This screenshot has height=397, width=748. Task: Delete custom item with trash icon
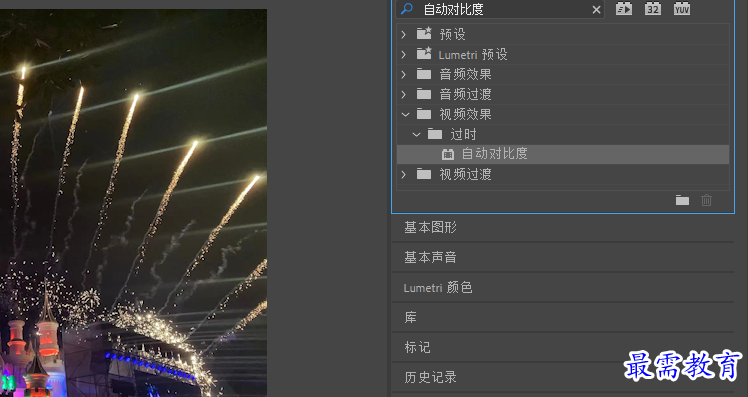pos(706,200)
